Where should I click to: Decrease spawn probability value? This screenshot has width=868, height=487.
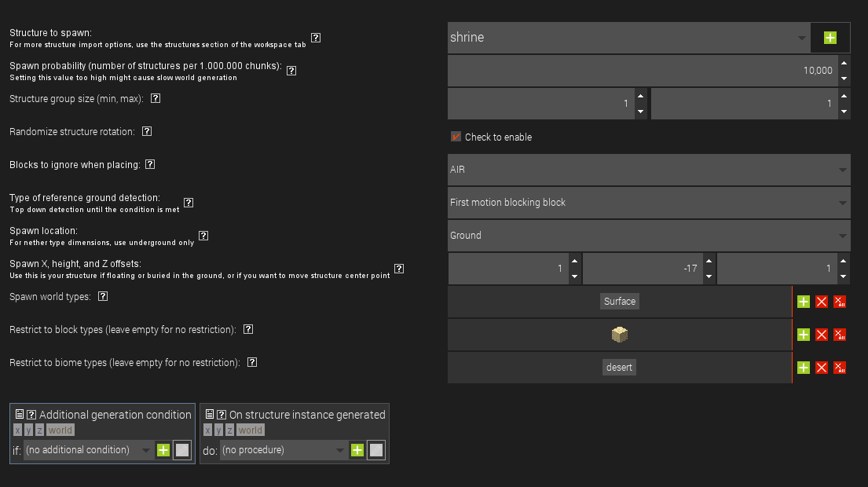click(x=844, y=78)
